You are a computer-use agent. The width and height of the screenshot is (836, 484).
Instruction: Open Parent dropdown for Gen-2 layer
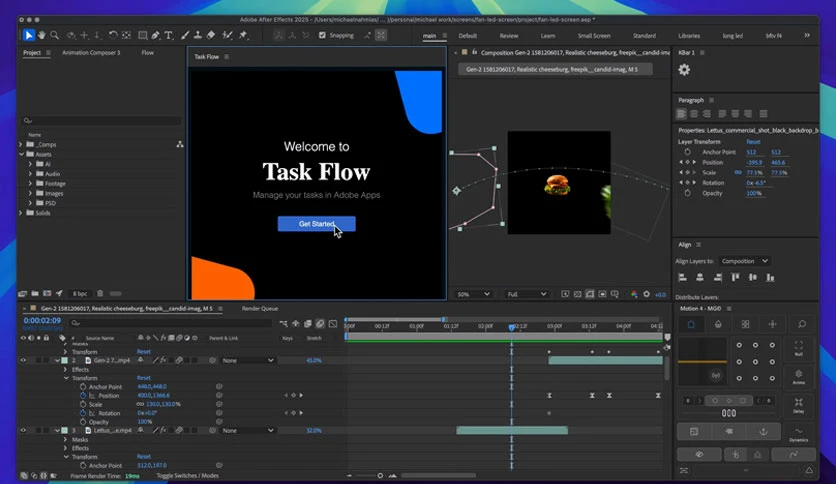pyautogui.click(x=248, y=360)
